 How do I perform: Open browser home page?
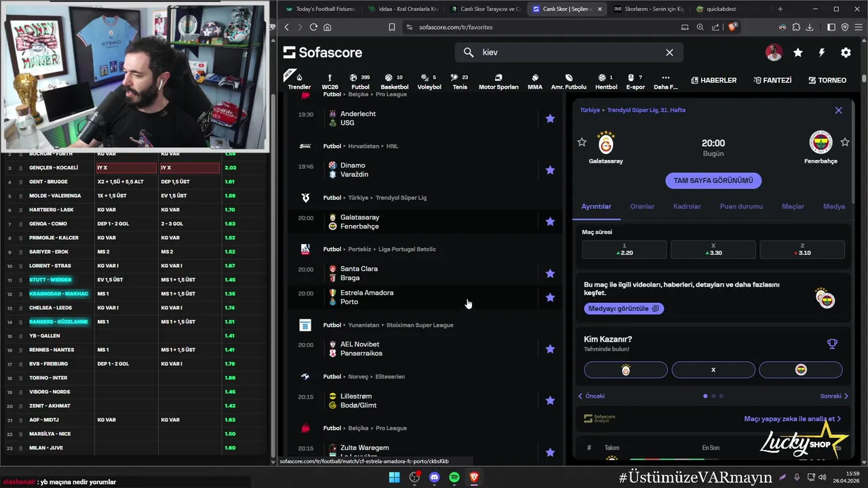pyautogui.click(x=328, y=27)
